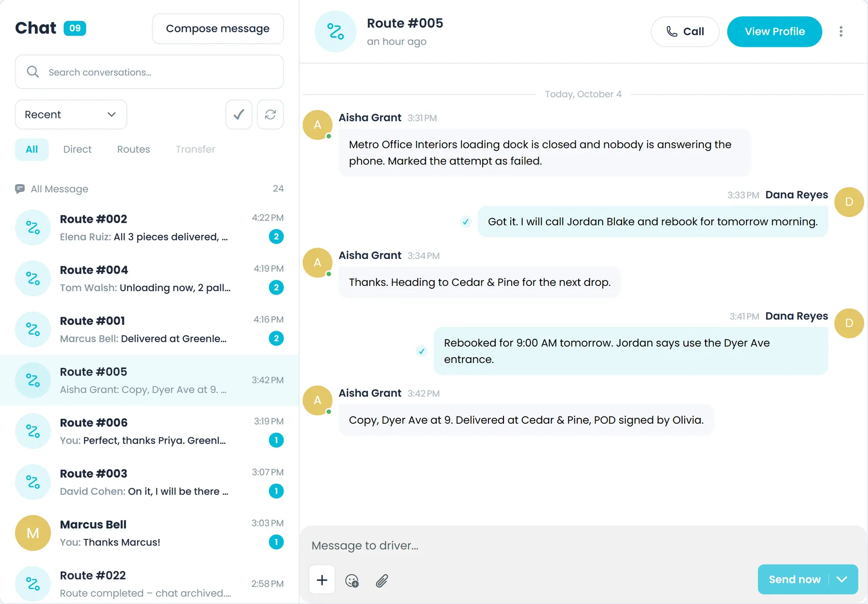Click Marcus Bell's M avatar

(x=33, y=533)
